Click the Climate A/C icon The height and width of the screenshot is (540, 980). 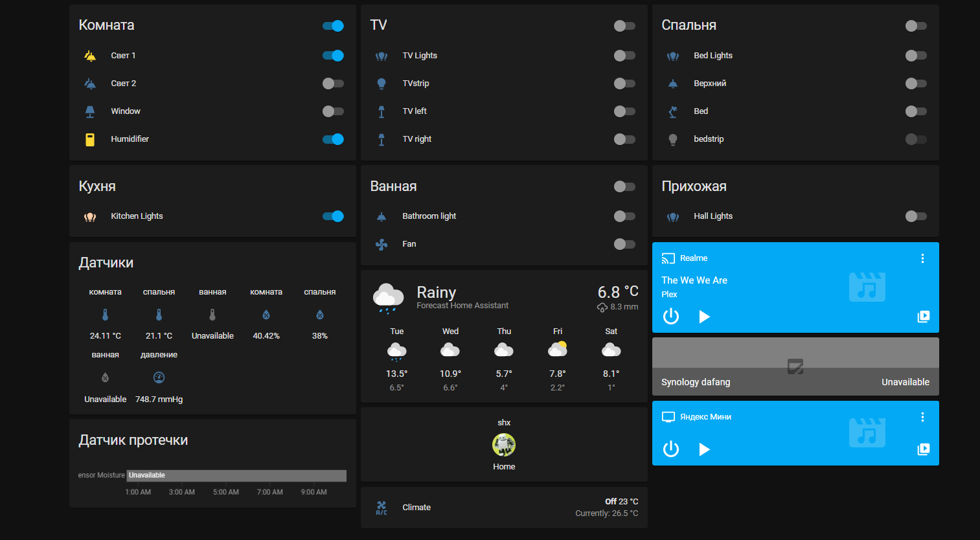[382, 508]
